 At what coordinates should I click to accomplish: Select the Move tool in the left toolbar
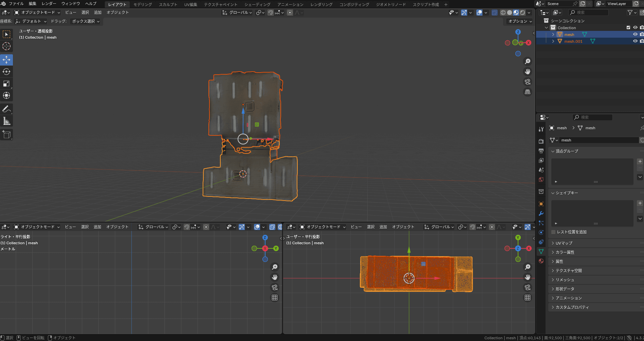click(6, 60)
